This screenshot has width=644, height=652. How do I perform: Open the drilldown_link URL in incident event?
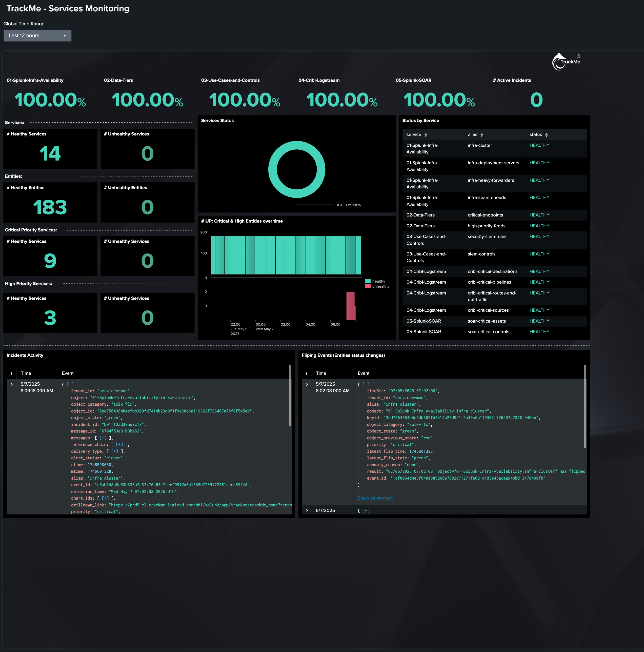coord(200,505)
